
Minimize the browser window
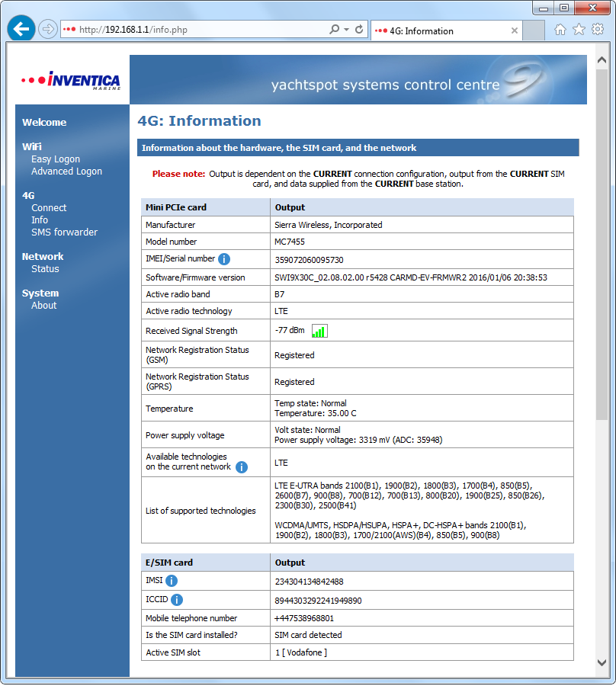point(544,8)
